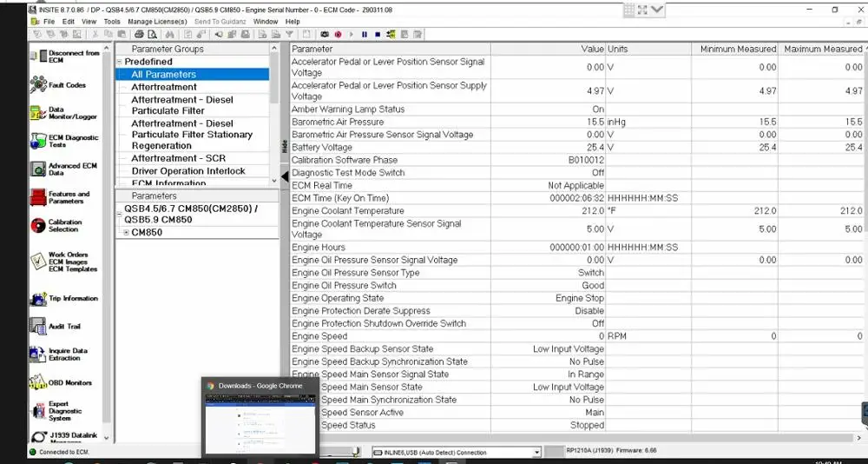The width and height of the screenshot is (868, 464).
Task: Open the INLINE6,USB connection dropdown
Action: point(536,453)
